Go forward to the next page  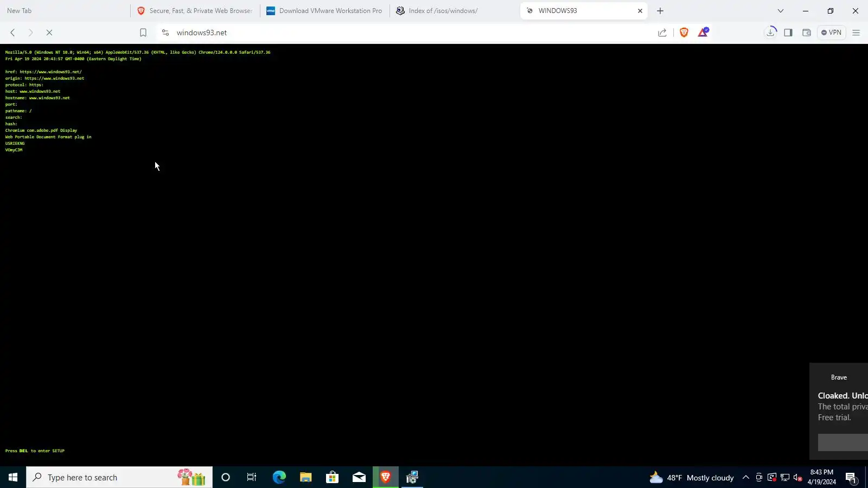pos(30,33)
